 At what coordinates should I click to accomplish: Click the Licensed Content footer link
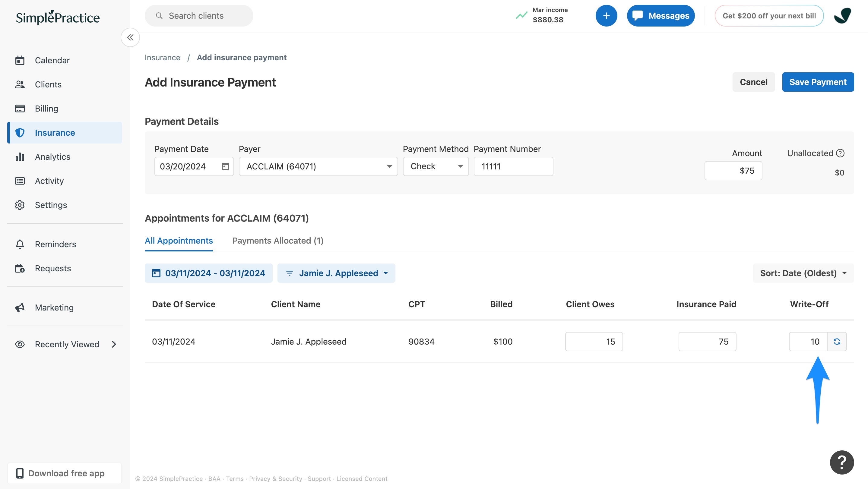click(362, 478)
